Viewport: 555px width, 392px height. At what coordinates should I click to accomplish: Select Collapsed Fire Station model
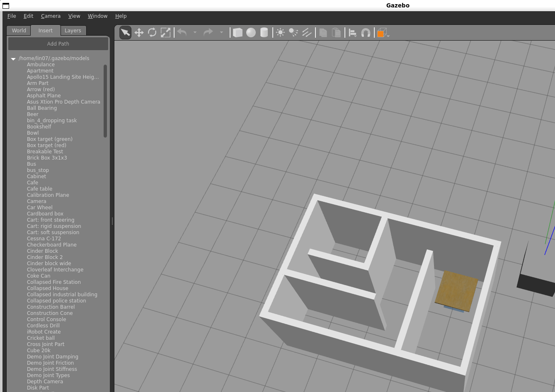tap(54, 282)
